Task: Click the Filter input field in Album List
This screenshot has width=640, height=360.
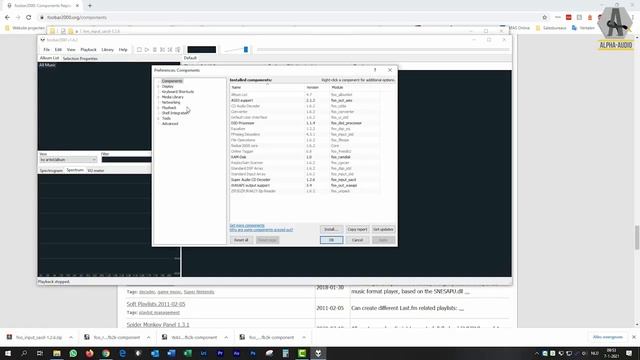Action: click(126, 160)
